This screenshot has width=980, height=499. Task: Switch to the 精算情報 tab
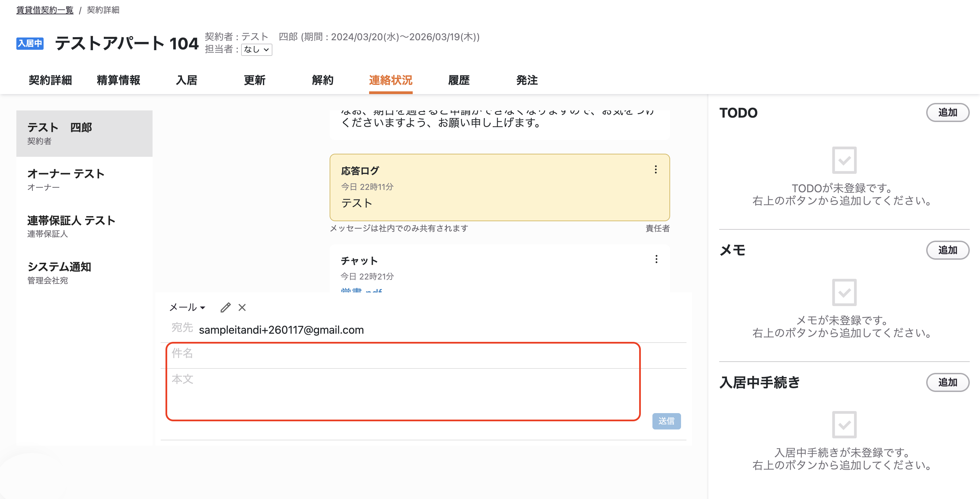click(118, 80)
